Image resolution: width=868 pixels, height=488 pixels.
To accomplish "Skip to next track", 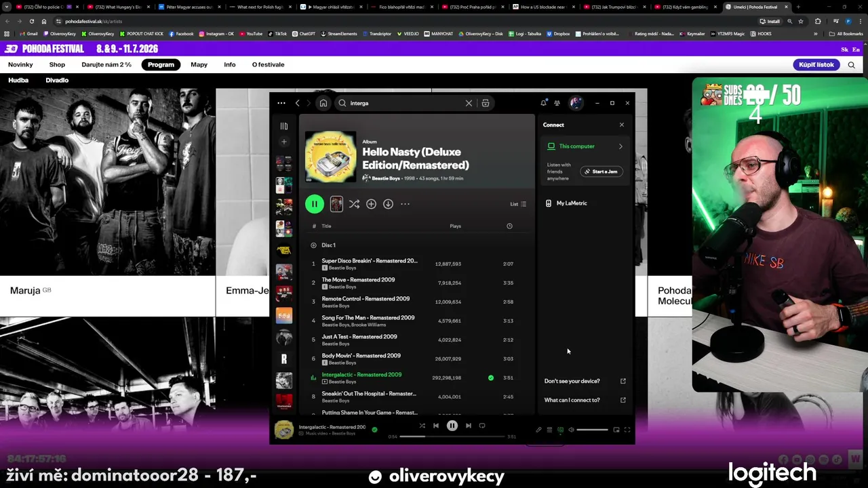I will (x=468, y=426).
